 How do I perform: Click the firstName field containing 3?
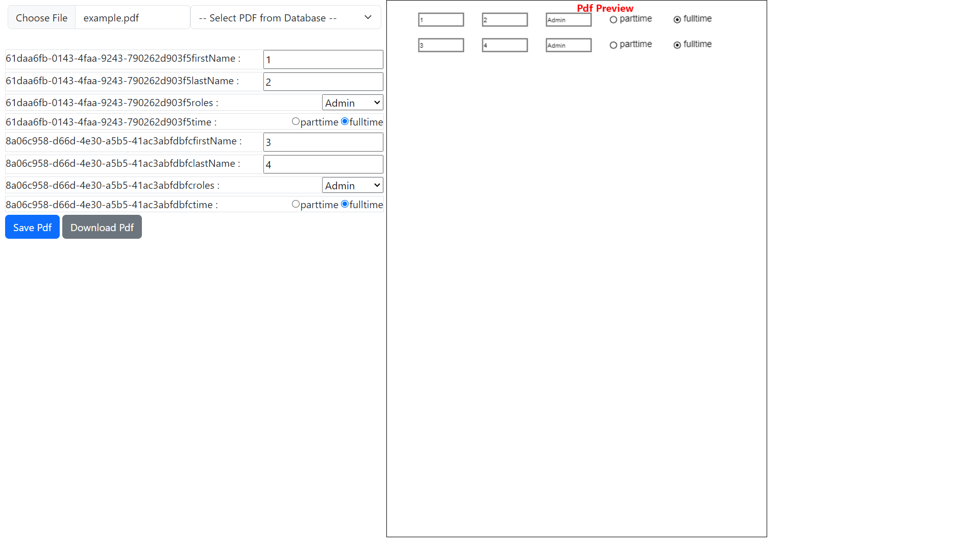323,142
